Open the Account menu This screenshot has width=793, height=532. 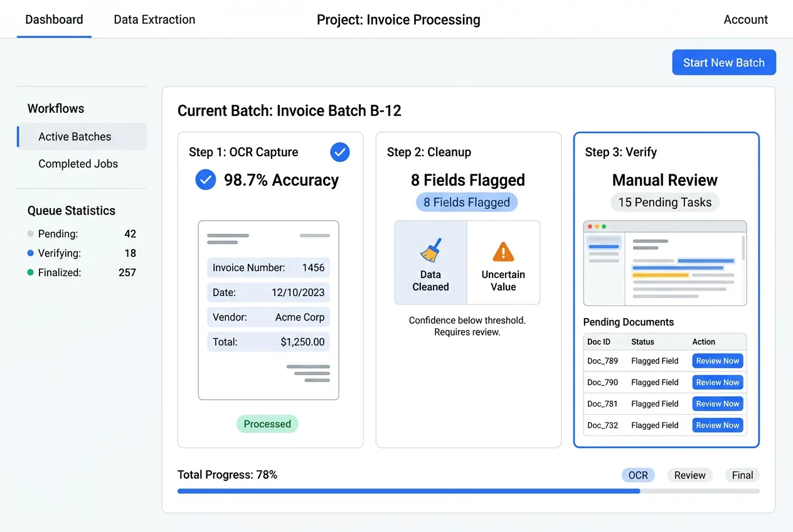click(x=745, y=19)
